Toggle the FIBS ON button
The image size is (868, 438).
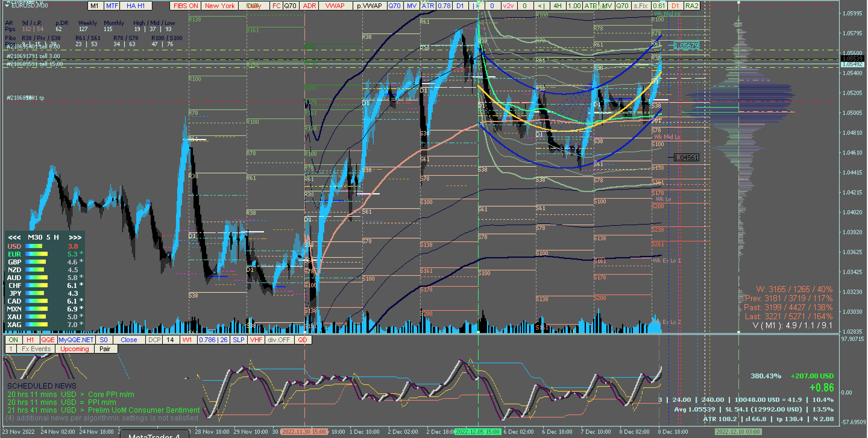(186, 6)
